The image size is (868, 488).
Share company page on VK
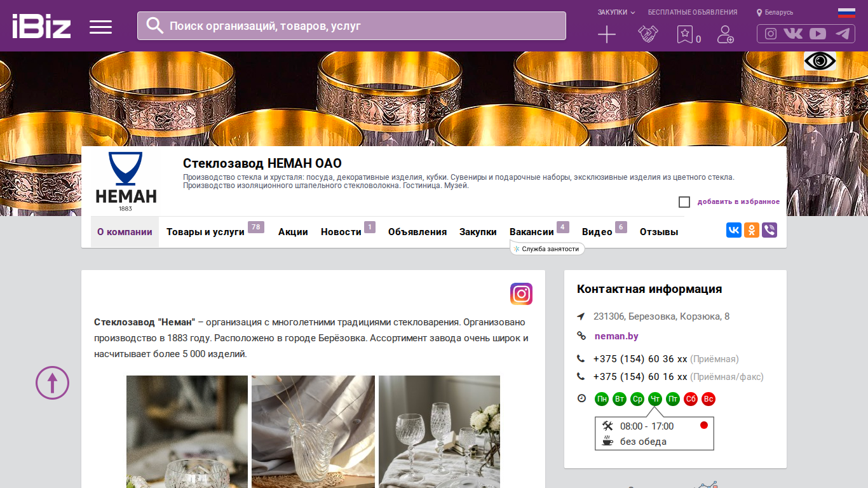[x=734, y=231]
